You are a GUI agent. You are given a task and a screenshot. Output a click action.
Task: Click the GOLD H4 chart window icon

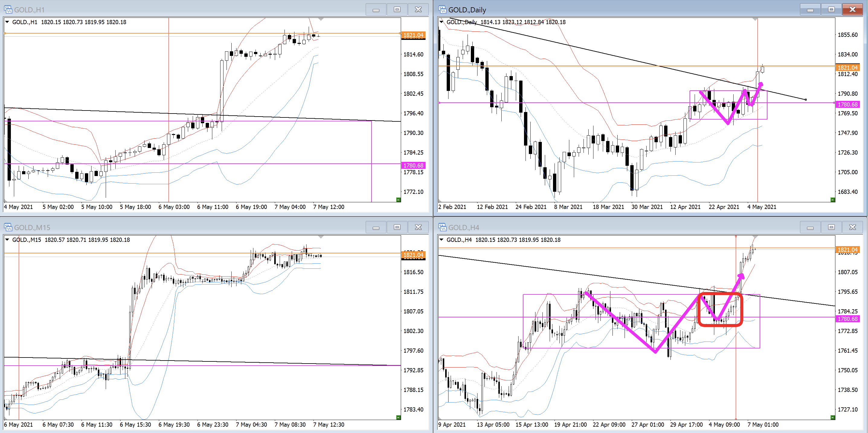point(442,227)
